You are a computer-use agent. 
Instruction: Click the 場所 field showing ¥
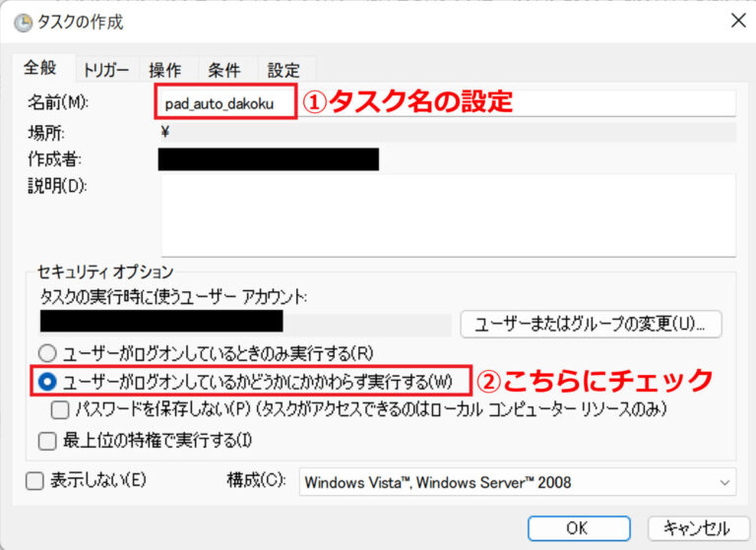pos(448,132)
